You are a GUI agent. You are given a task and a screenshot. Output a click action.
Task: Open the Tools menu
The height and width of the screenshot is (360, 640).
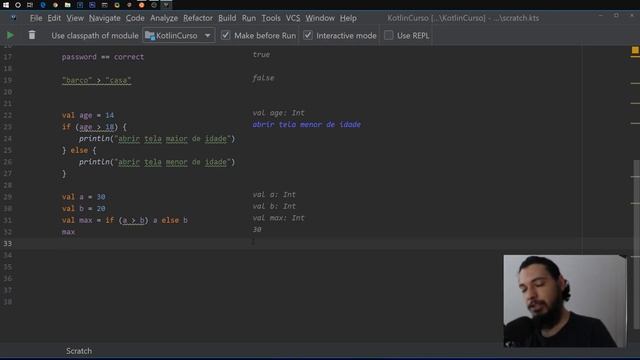271,18
